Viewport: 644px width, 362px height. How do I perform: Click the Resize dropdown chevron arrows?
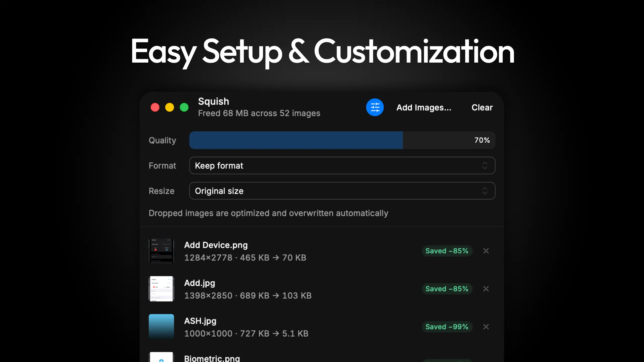coord(485,191)
